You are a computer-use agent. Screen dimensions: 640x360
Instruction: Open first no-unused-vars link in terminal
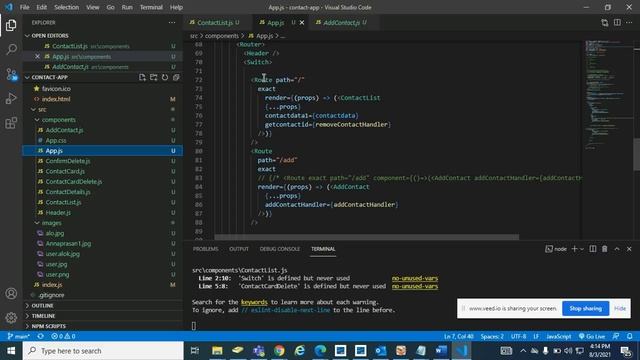[x=415, y=278]
